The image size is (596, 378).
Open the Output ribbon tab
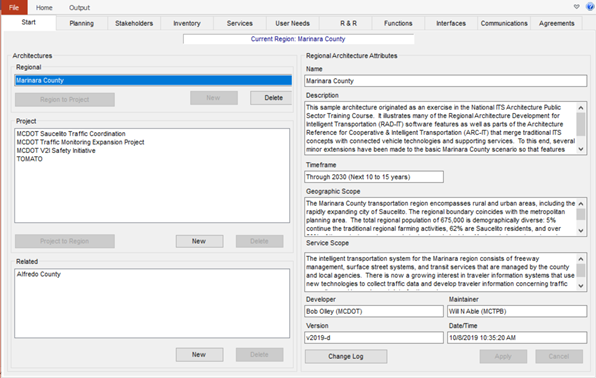click(79, 8)
